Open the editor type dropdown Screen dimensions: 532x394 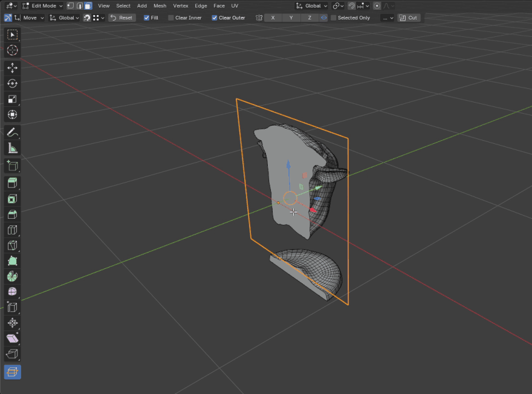(x=11, y=6)
